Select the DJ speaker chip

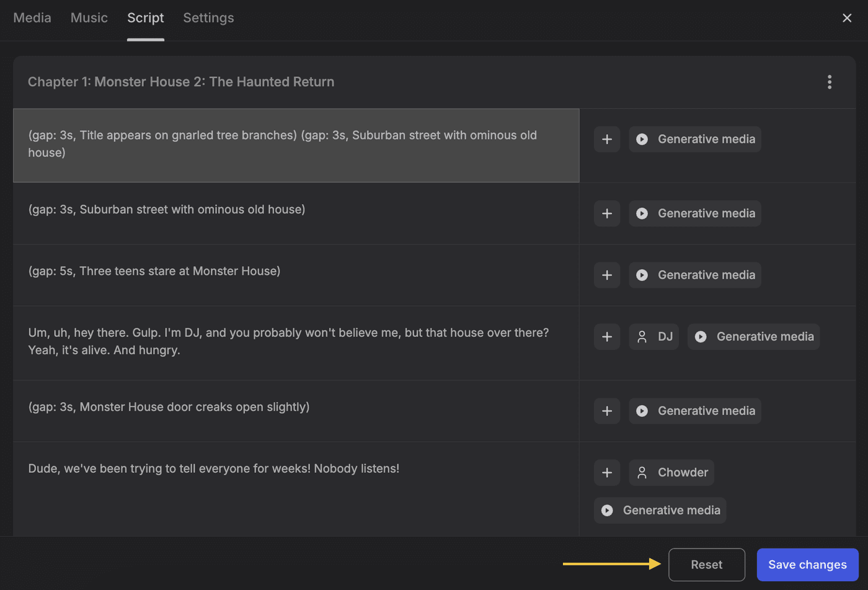pyautogui.click(x=654, y=337)
